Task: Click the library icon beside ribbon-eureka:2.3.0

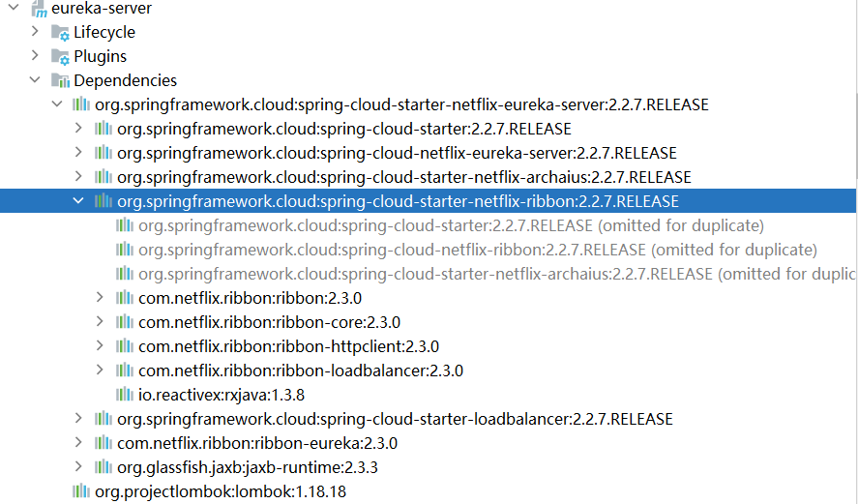Action: tap(104, 443)
